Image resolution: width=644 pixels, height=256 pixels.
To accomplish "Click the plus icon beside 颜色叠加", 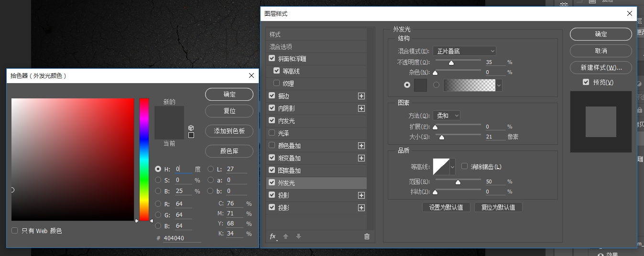I will pos(361,146).
